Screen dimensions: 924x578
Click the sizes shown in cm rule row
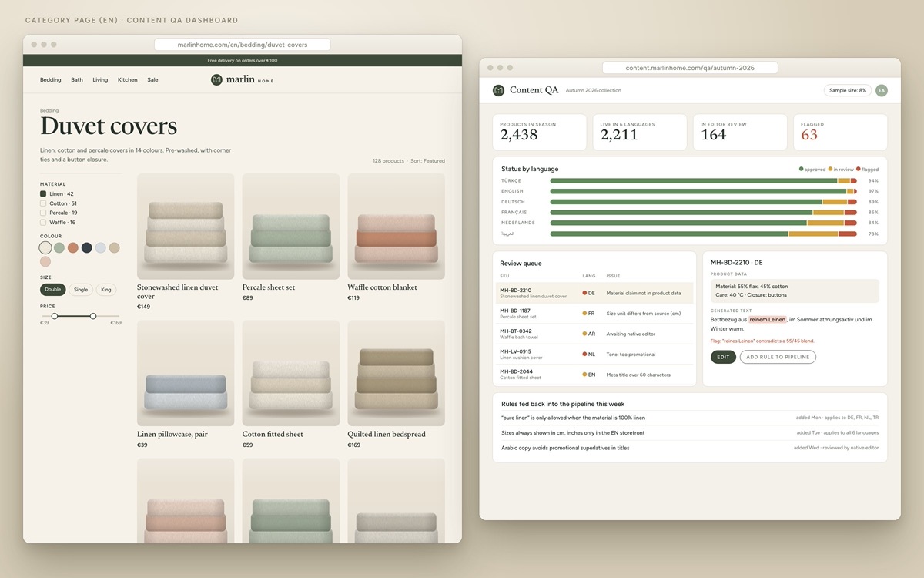pos(690,433)
